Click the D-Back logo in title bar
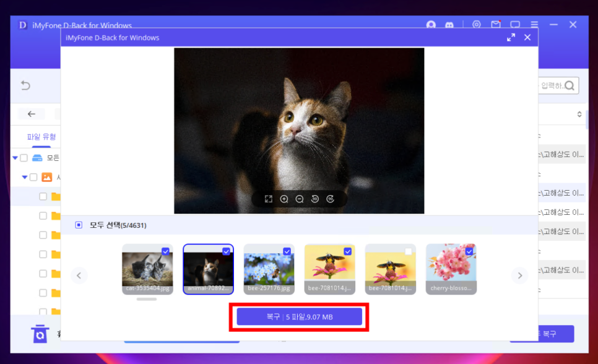This screenshot has width=598, height=364. click(22, 25)
